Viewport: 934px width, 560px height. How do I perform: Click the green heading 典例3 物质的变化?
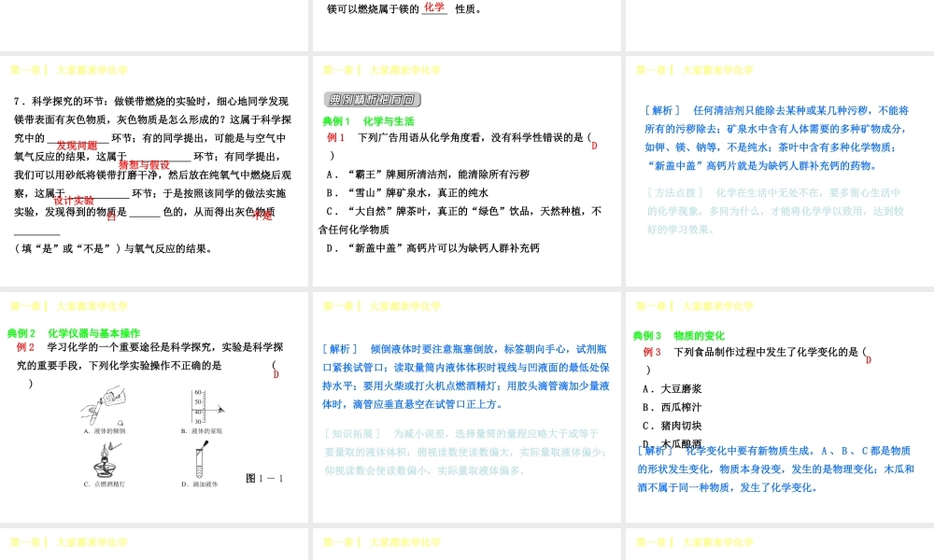(678, 336)
